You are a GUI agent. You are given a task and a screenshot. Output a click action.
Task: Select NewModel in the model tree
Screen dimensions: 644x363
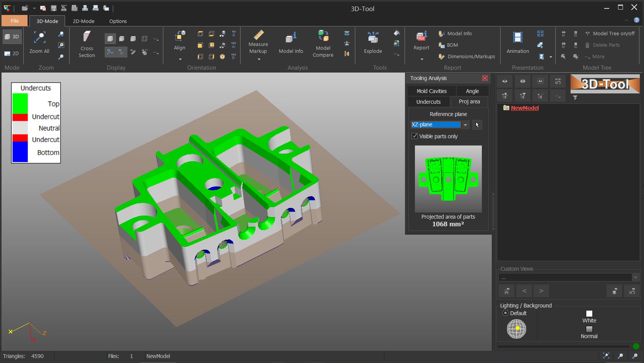pos(524,108)
